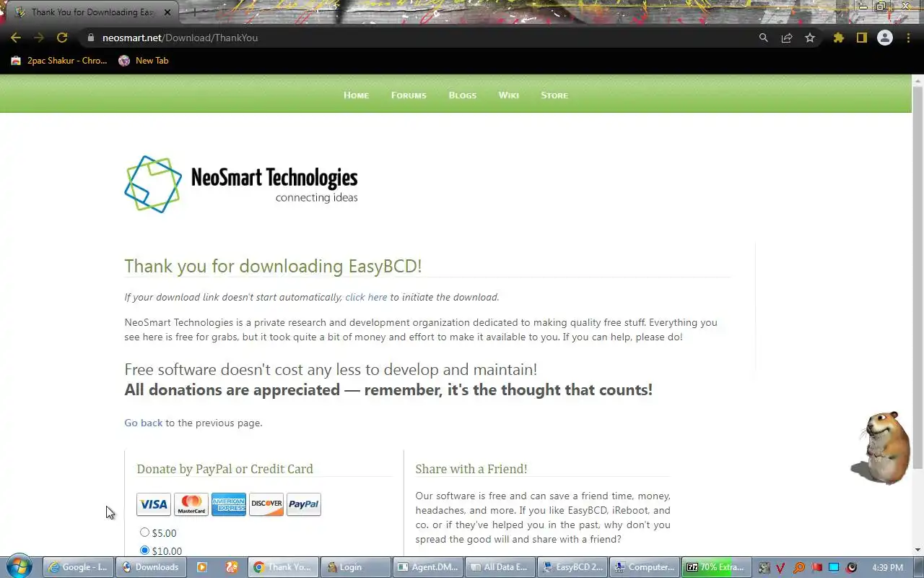Click the scrollbar down arrow
Image resolution: width=924 pixels, height=578 pixels.
918,550
